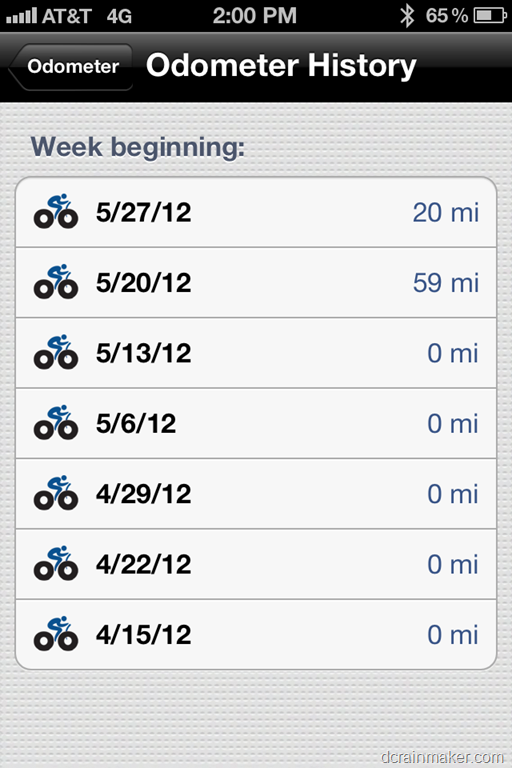Tap the cyclist icon beside 5/13/12
512x768 pixels.
point(55,353)
